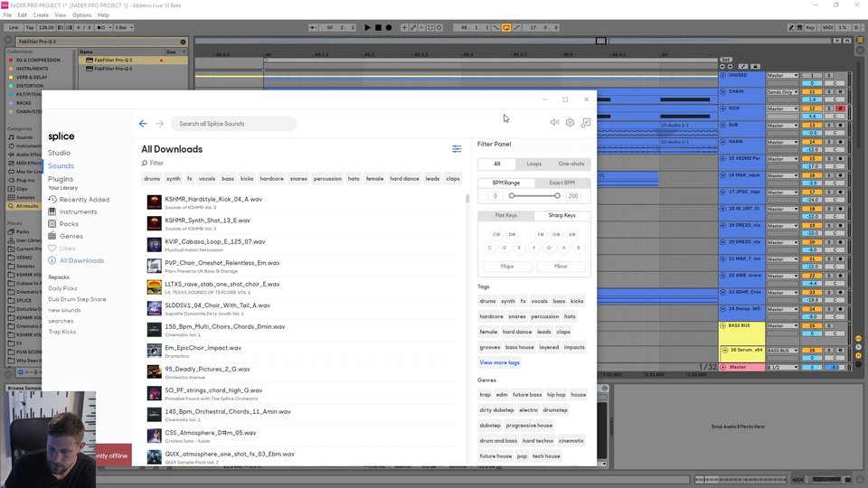The image size is (868, 488).
Task: Select the Minor scale filter
Action: click(x=561, y=267)
